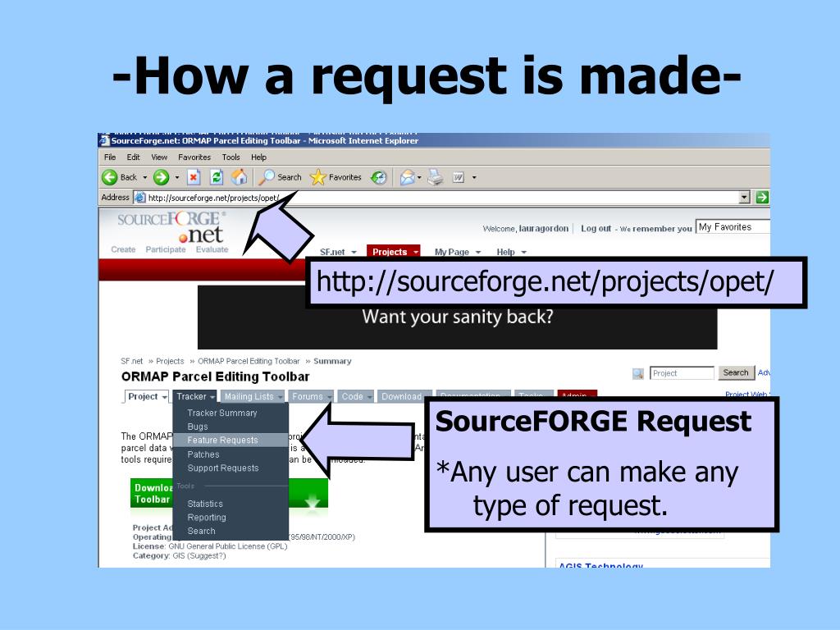Click the Favorites star icon
Screen dimensions: 840x630
[x=318, y=177]
